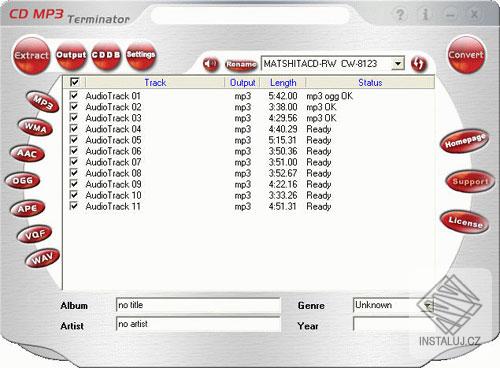Toggle the select-all header checkbox

(74, 82)
